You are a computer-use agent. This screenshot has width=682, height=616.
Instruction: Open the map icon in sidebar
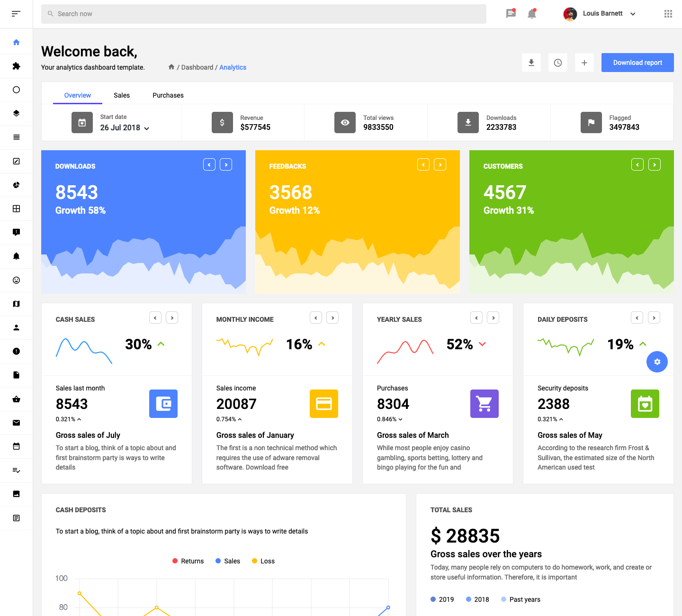16,304
